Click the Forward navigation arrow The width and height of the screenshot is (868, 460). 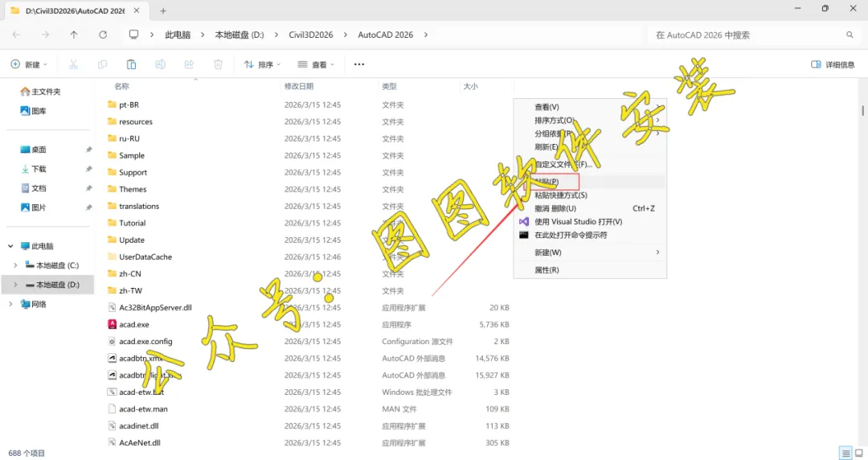click(45, 35)
